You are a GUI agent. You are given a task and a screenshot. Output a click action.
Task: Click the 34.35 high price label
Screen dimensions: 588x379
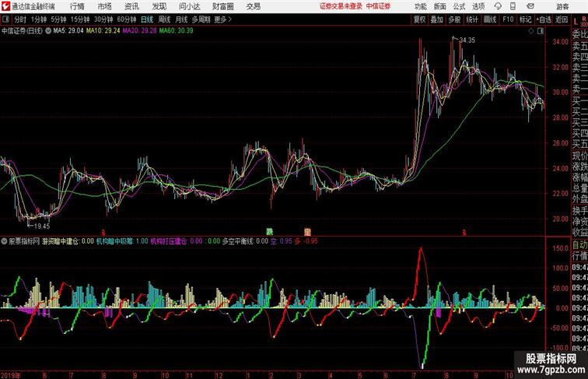pyautogui.click(x=467, y=40)
